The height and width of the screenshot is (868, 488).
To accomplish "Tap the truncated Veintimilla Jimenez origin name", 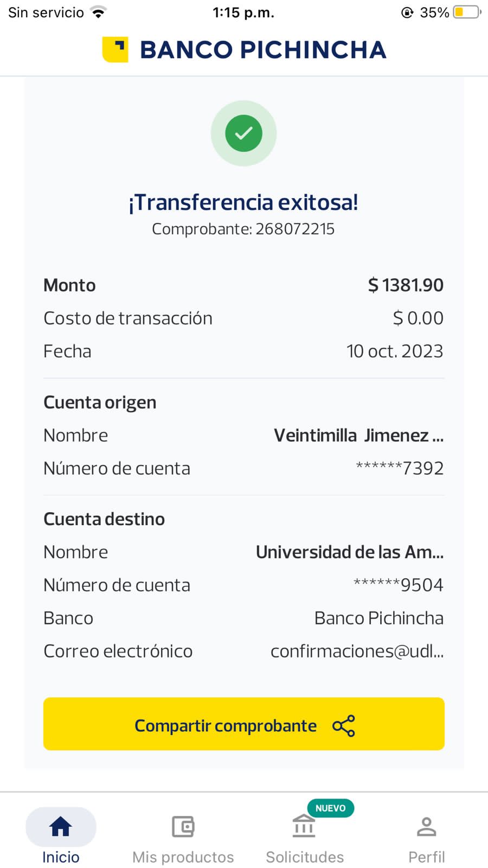I will point(358,436).
